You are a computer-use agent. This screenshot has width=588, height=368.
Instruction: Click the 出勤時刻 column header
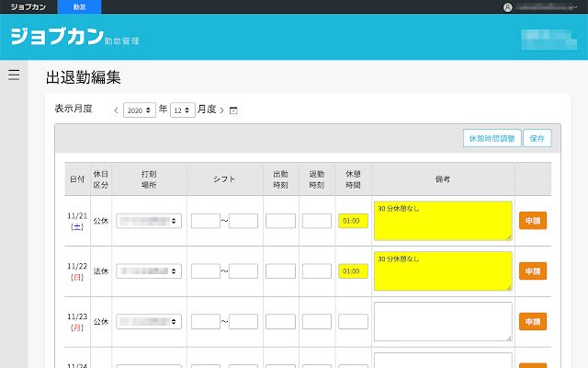click(280, 179)
